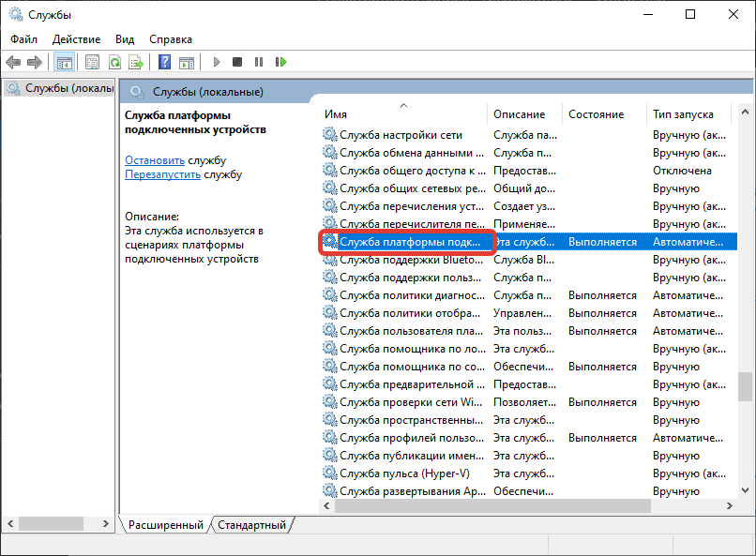Open the Файл menu

24,39
